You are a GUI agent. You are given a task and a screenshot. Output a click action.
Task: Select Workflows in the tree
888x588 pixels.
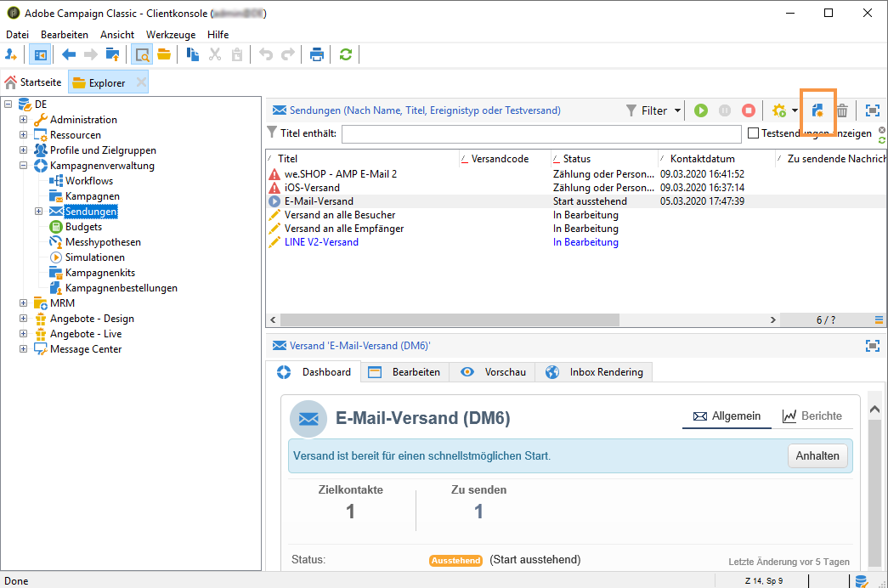(x=89, y=181)
